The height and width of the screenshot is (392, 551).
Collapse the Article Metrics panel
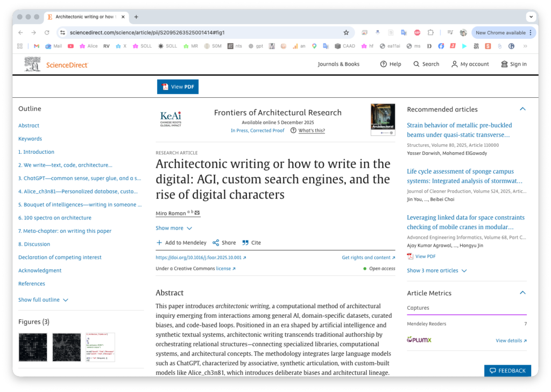pyautogui.click(x=522, y=293)
